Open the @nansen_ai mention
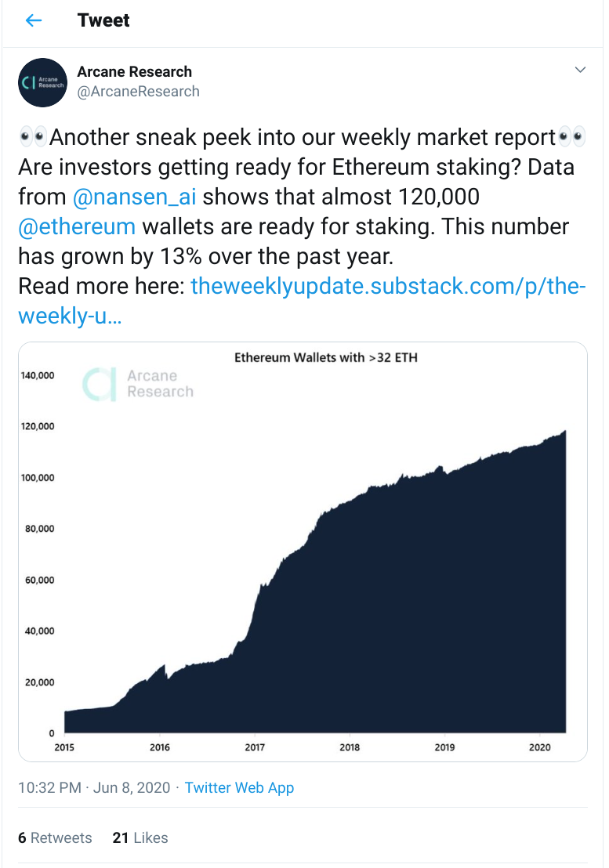 coord(135,197)
